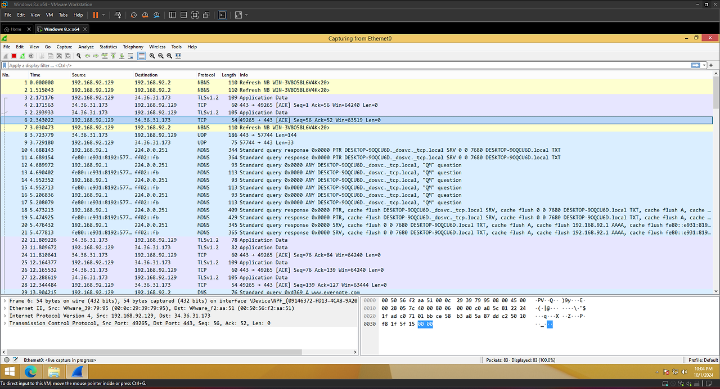Edit capture file properties status icon

[x=15, y=360]
